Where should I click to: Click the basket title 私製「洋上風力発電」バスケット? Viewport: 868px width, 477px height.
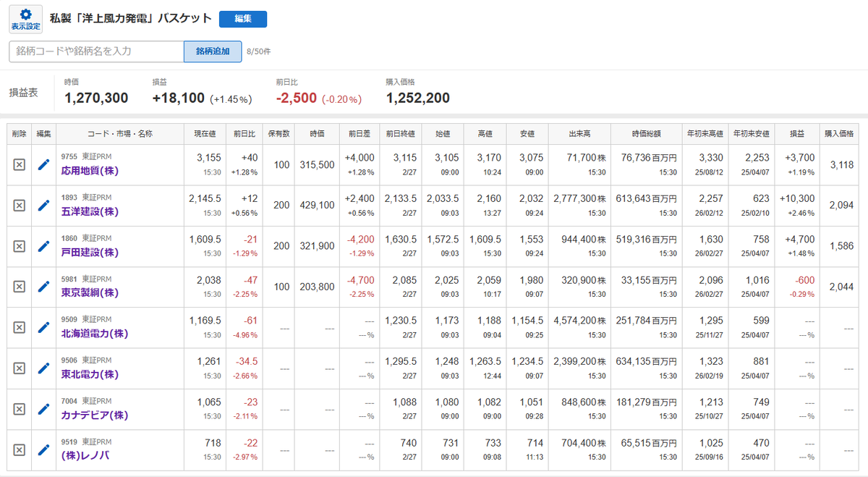click(131, 19)
